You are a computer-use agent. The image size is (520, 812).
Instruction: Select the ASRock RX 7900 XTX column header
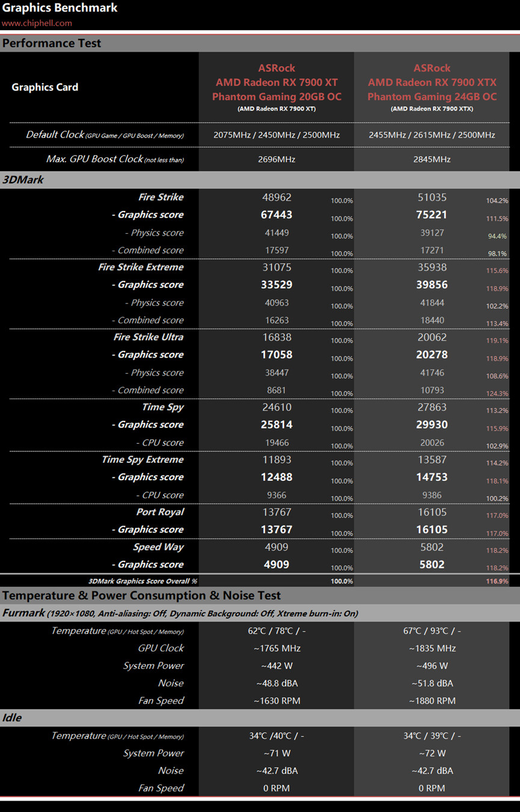coord(432,88)
